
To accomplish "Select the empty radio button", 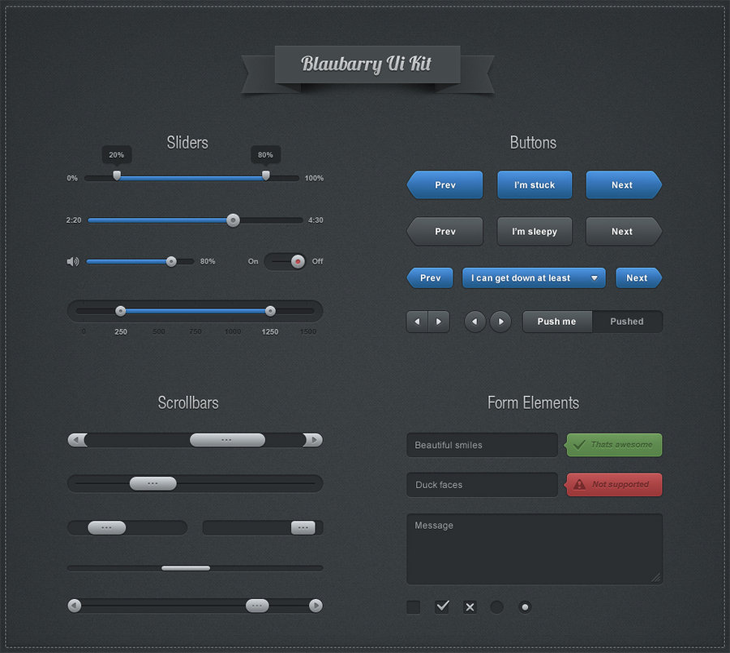I will pyautogui.click(x=497, y=607).
